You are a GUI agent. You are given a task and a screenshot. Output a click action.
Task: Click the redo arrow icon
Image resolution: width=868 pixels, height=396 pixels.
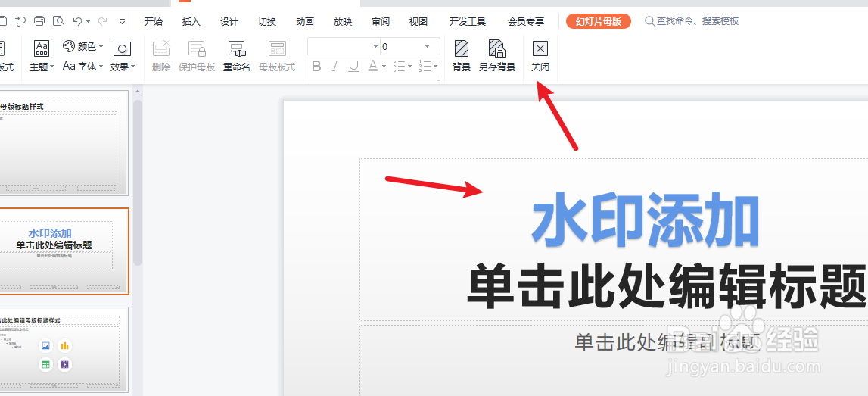pos(102,22)
